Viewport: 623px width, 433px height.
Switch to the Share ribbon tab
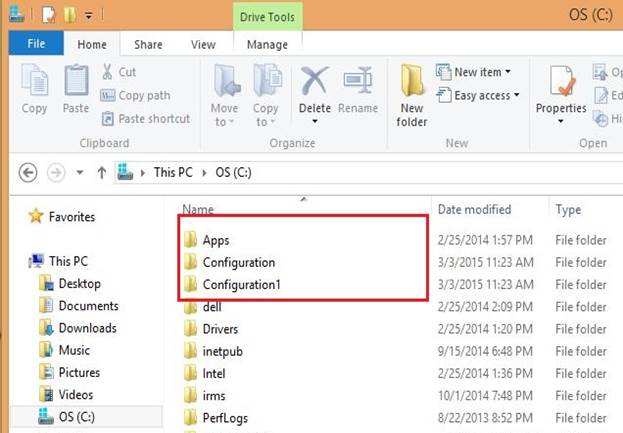[148, 44]
